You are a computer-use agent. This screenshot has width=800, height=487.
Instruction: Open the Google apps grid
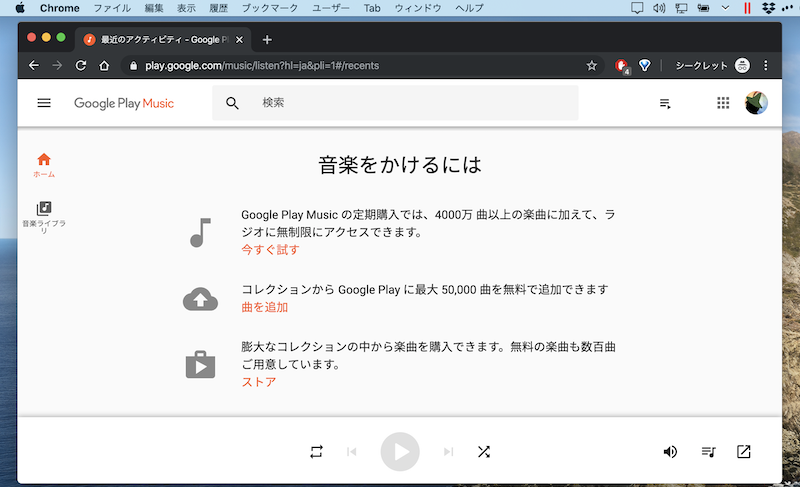point(724,103)
